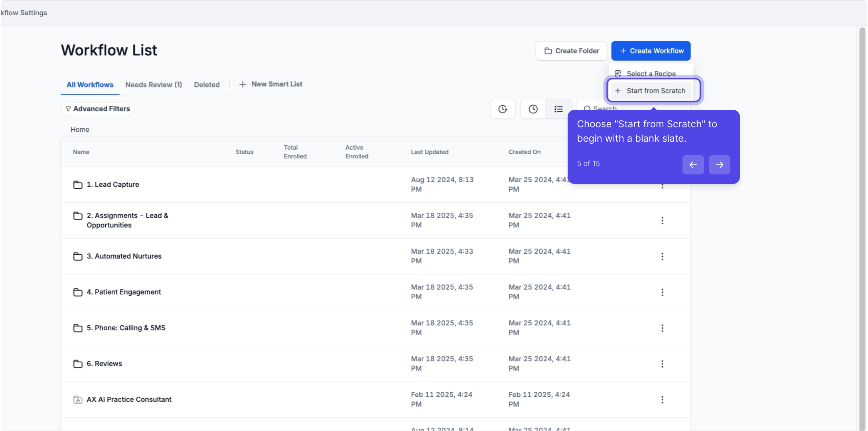The height and width of the screenshot is (431, 868).
Task: Click the 5 of 15 step counter
Action: coord(588,164)
